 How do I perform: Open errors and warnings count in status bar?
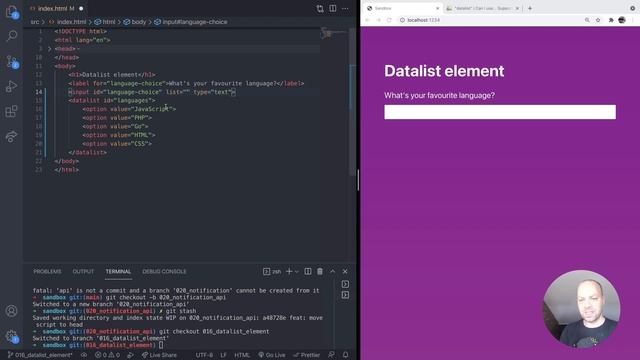107,355
